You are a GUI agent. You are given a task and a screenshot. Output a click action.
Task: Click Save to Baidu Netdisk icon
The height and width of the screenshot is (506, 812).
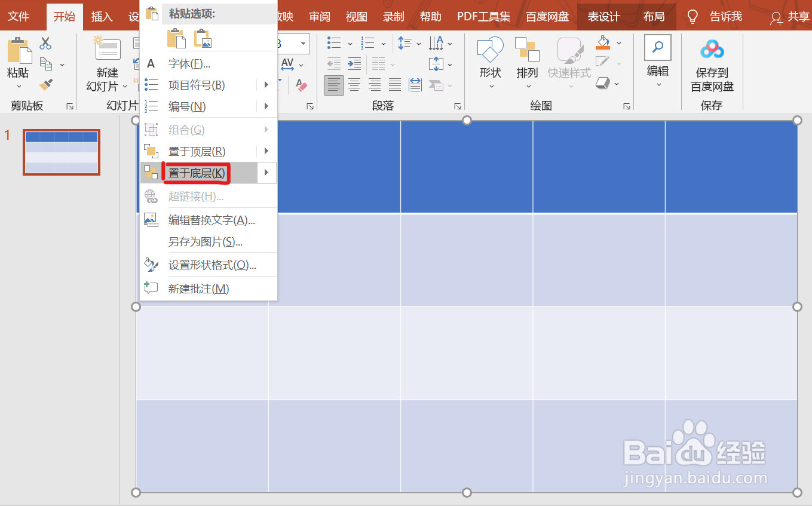[712, 50]
